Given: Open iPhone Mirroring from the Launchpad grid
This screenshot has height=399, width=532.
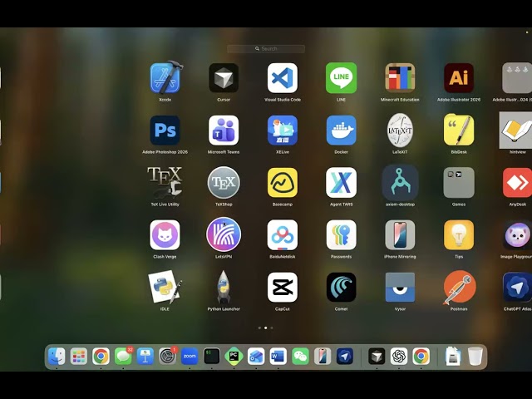Looking at the screenshot, I should (x=400, y=234).
